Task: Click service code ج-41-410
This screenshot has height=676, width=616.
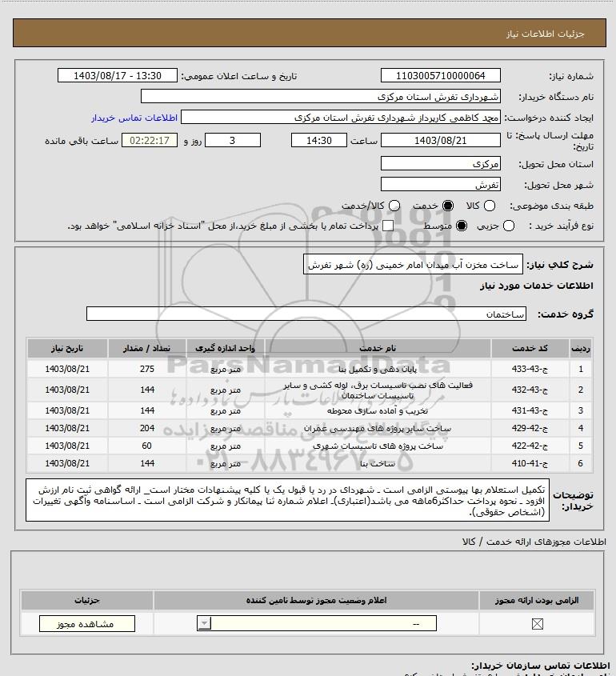Action: [x=530, y=463]
